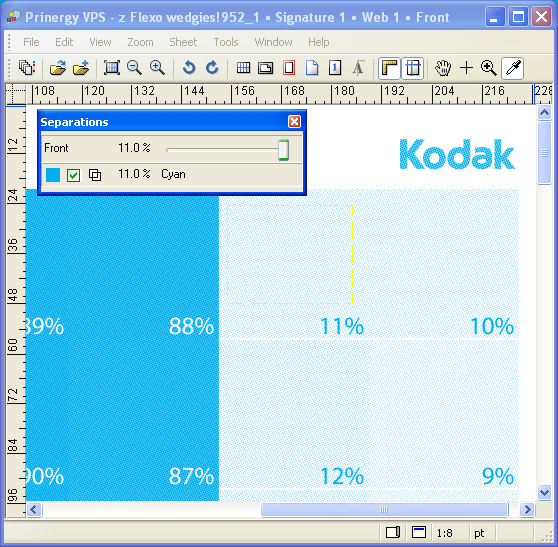Toggle the rulers toolbar button

point(389,68)
